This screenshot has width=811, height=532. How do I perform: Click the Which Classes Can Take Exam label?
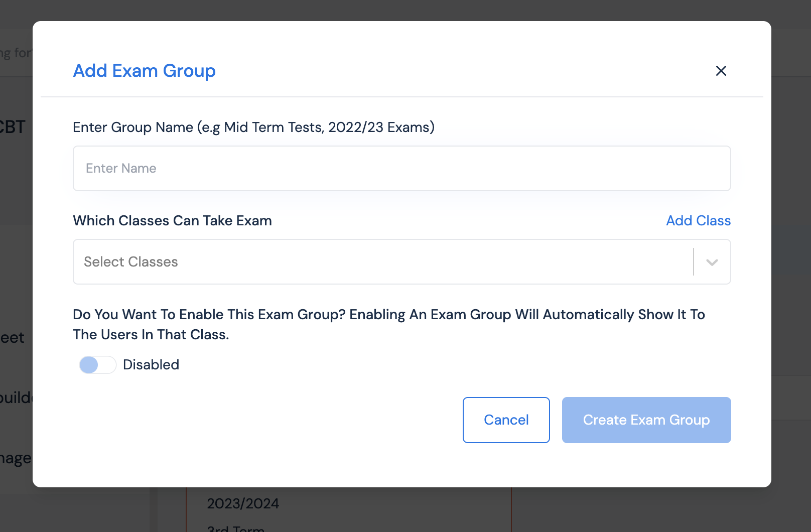172,221
